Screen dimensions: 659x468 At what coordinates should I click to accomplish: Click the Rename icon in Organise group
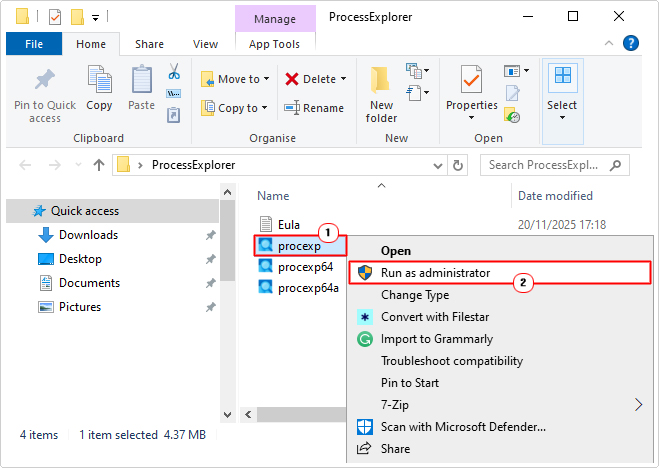point(292,108)
